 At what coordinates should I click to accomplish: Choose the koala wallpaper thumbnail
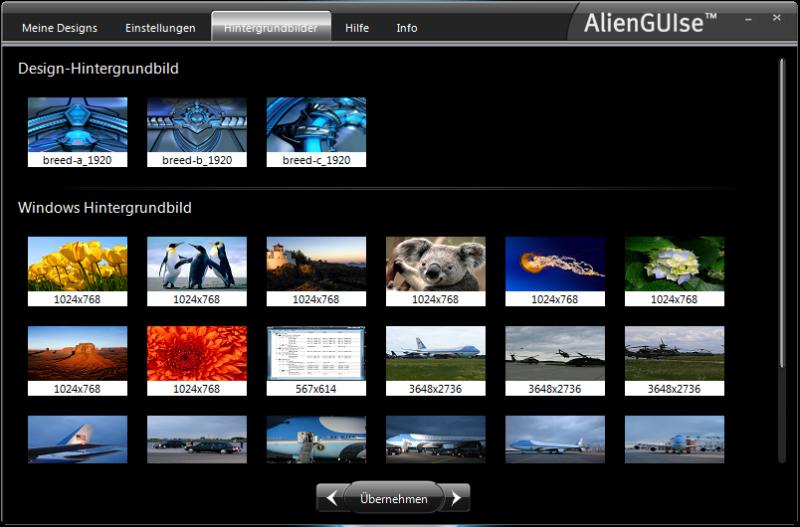(x=435, y=264)
